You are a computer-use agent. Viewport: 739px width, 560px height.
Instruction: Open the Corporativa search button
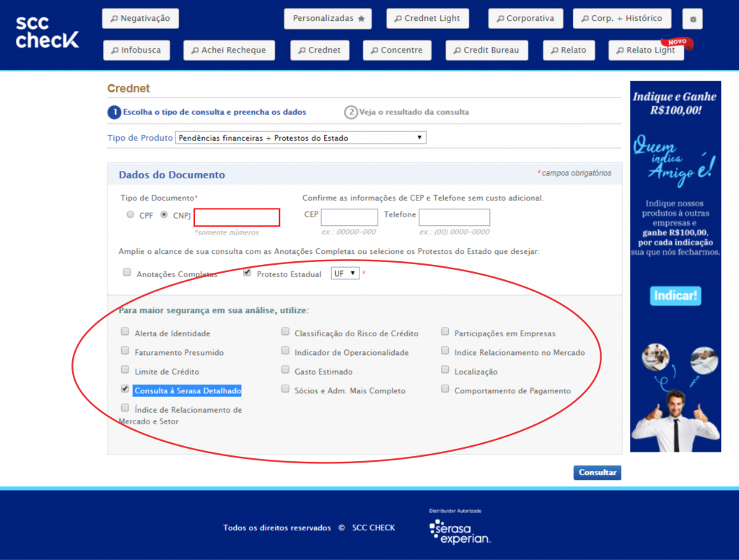point(525,18)
